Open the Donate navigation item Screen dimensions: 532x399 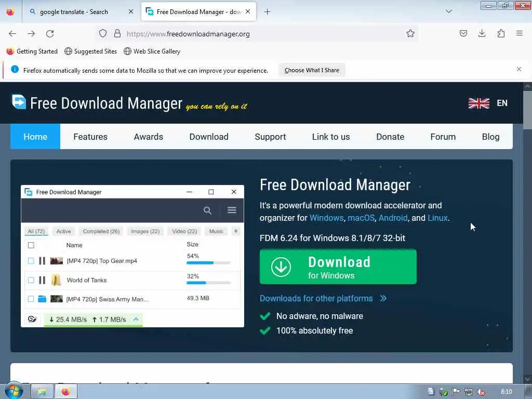tap(390, 137)
